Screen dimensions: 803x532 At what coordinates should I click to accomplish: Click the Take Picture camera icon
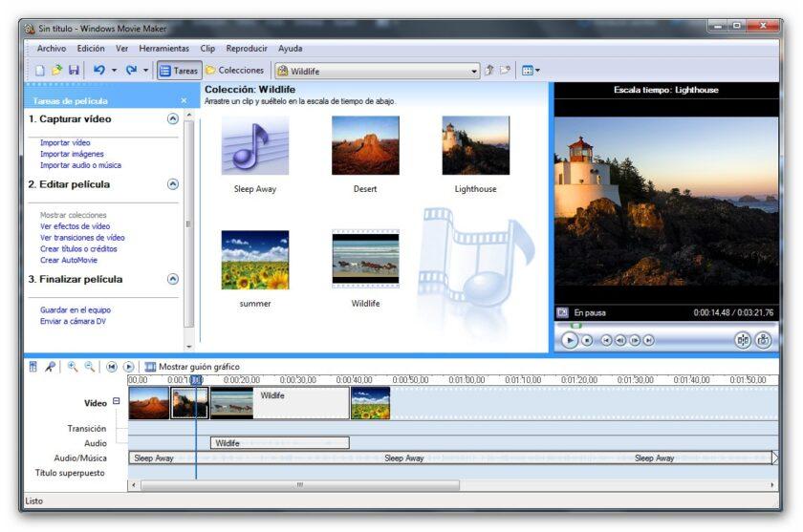[x=763, y=340]
